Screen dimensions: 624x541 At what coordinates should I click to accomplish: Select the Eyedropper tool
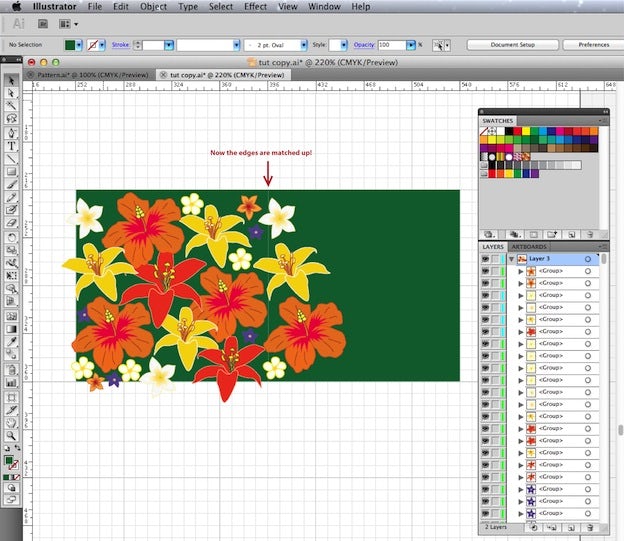pyautogui.click(x=12, y=342)
